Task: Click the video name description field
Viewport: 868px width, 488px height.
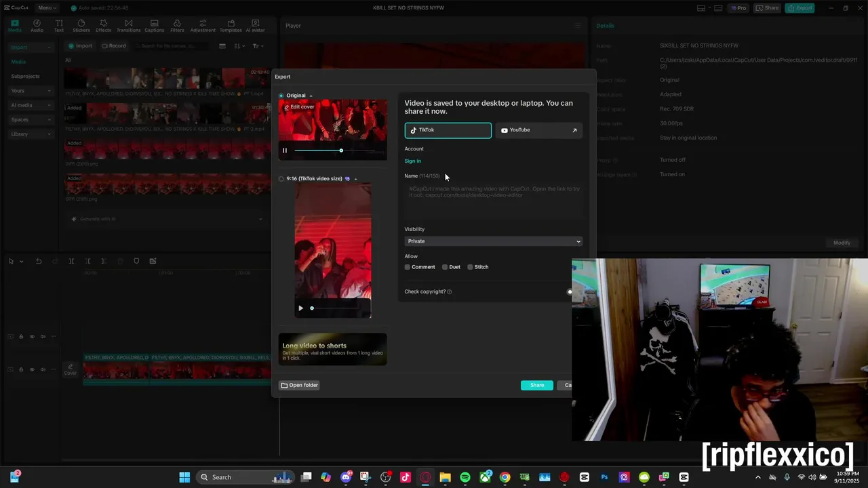Action: tap(493, 200)
